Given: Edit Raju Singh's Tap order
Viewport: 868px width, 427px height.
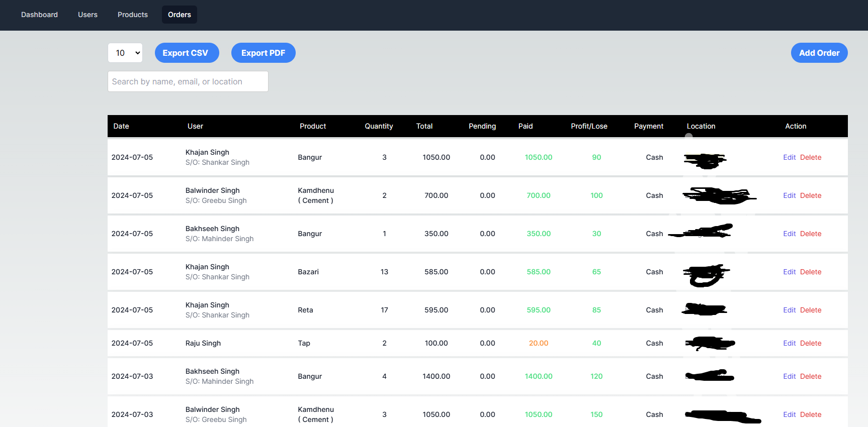Looking at the screenshot, I should tap(789, 343).
